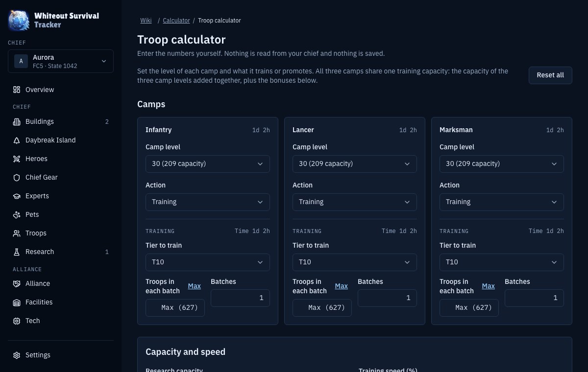This screenshot has width=588, height=372.
Task: Open the Heroes menu item
Action: [x=61, y=159]
